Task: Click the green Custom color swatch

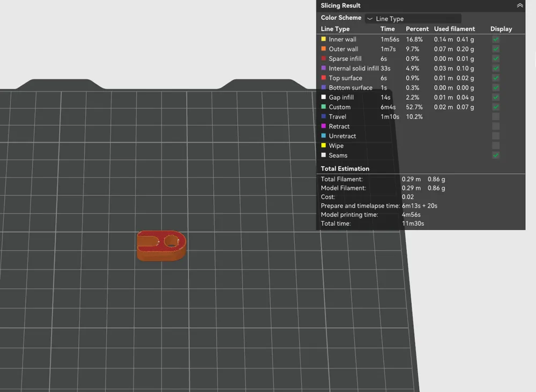Action: point(323,107)
